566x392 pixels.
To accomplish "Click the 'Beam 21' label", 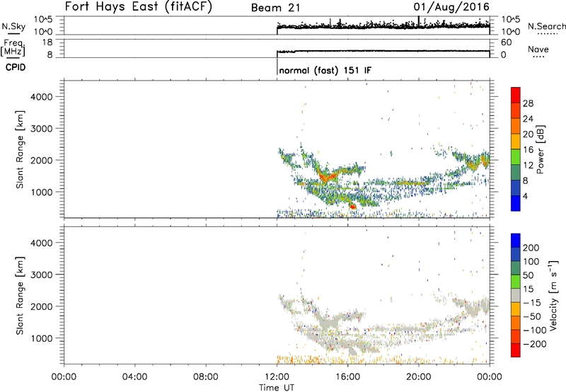I will point(276,8).
